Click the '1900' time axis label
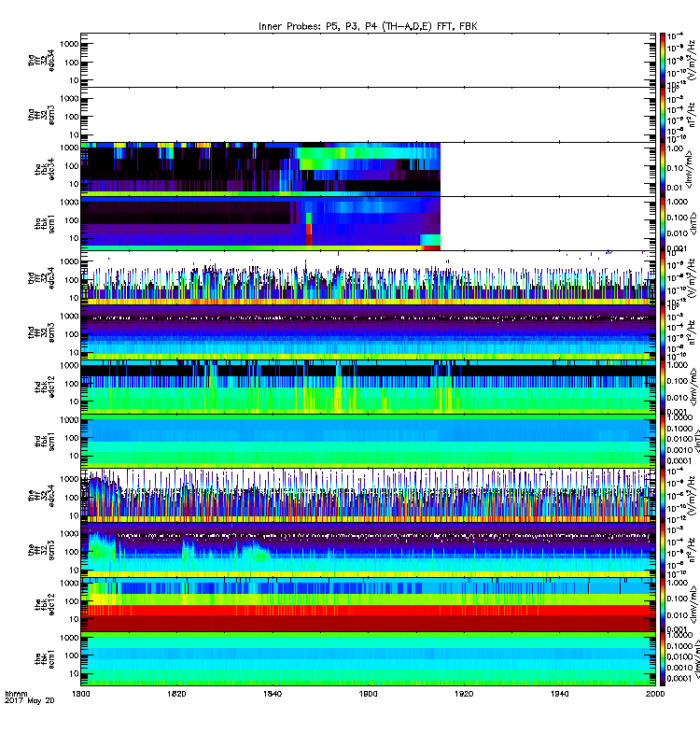Image resolution: width=700 pixels, height=747 pixels. [368, 694]
